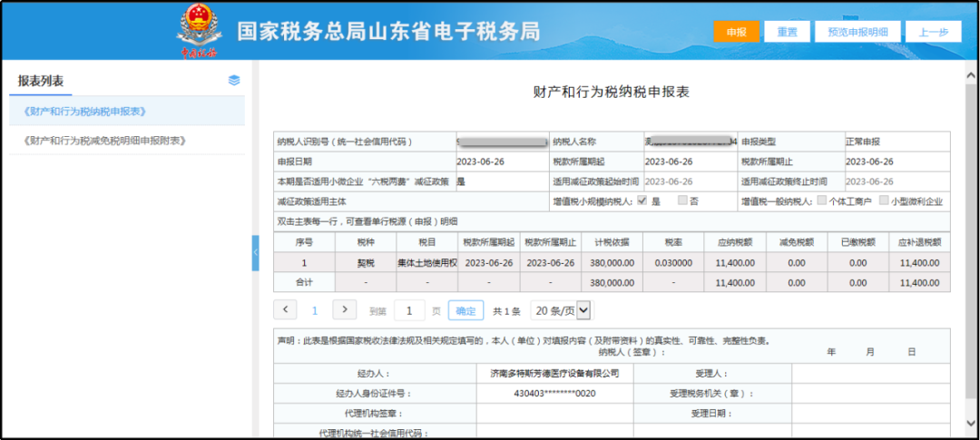Screen dimensions: 980x440
Task: Open 《财产和行为税减免税明细申报附表》 in report list
Action: [x=127, y=141]
